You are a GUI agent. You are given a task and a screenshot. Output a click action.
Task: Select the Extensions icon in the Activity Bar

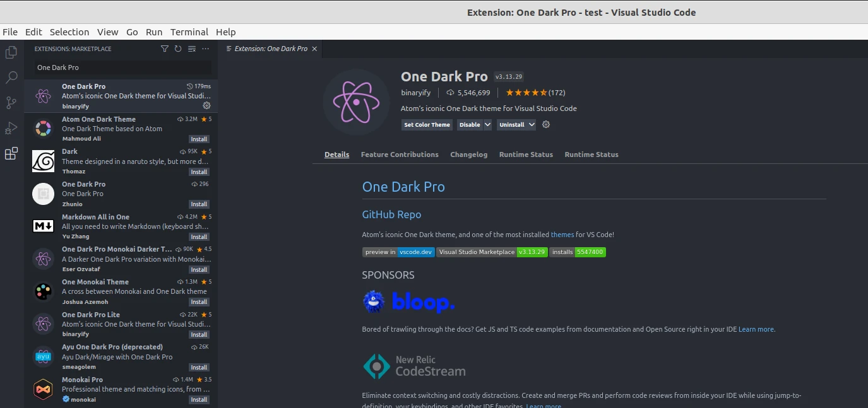click(x=11, y=153)
